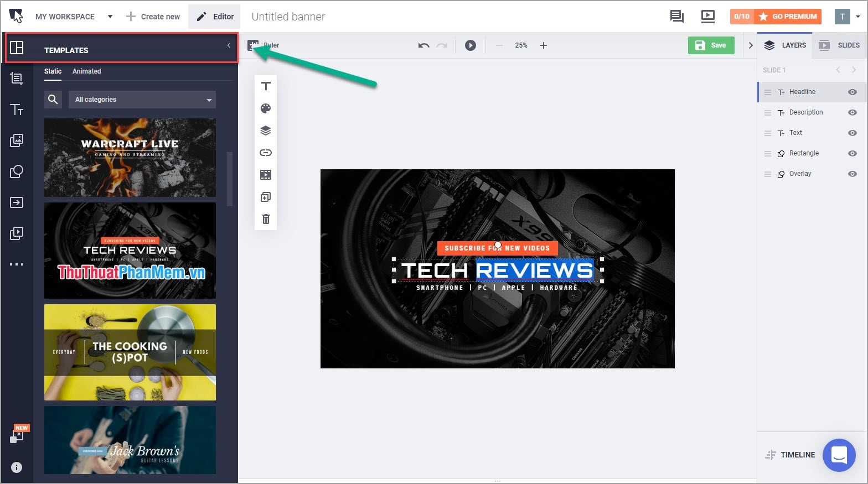Open the resize/sizes icon in left sidebar

[x=17, y=79]
